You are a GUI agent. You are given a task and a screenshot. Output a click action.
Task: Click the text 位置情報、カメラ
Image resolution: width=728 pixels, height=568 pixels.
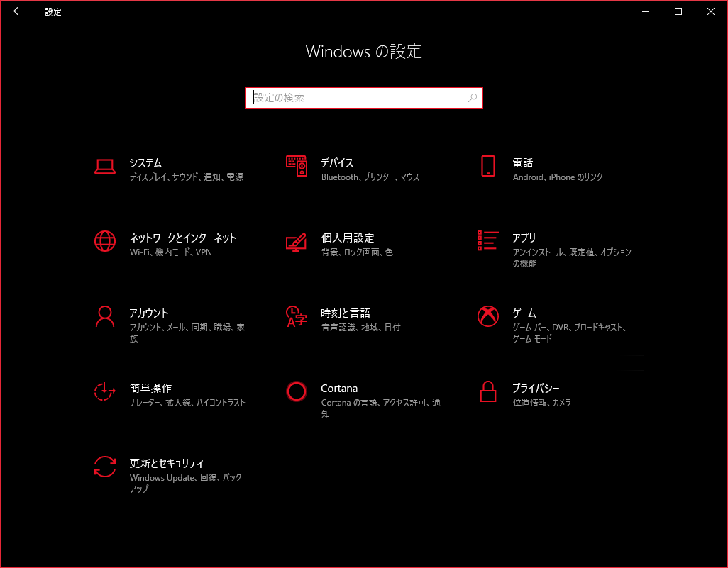(542, 403)
